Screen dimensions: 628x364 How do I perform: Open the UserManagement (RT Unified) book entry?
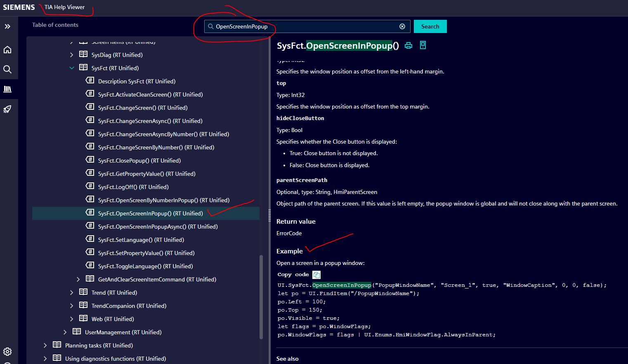(x=123, y=332)
